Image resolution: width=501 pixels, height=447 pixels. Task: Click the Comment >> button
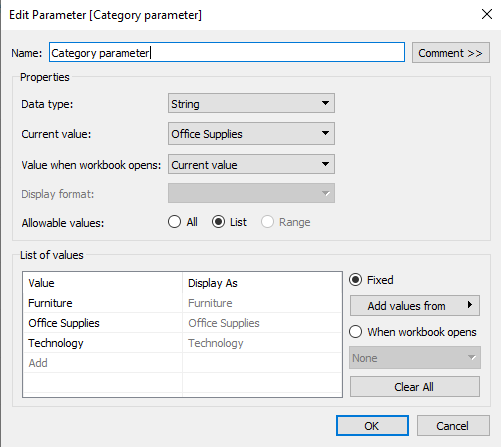pos(451,53)
